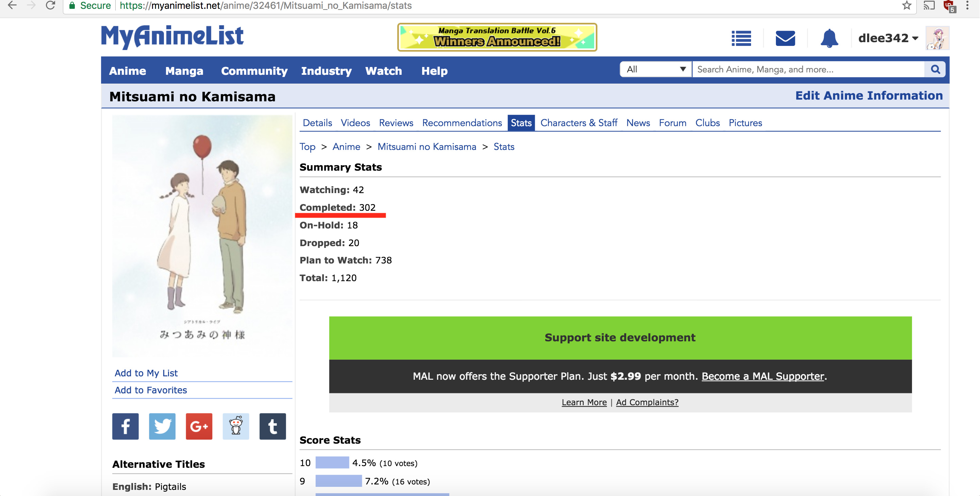Click the Ad Complaints? link

tap(647, 402)
